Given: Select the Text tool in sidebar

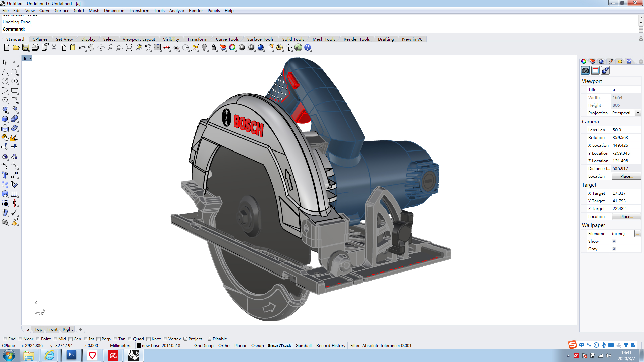Looking at the screenshot, I should [x=5, y=175].
